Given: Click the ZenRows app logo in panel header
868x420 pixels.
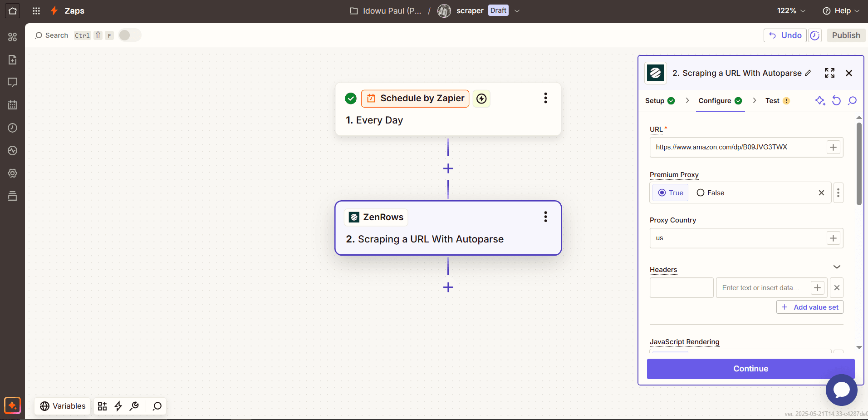Looking at the screenshot, I should pos(656,73).
